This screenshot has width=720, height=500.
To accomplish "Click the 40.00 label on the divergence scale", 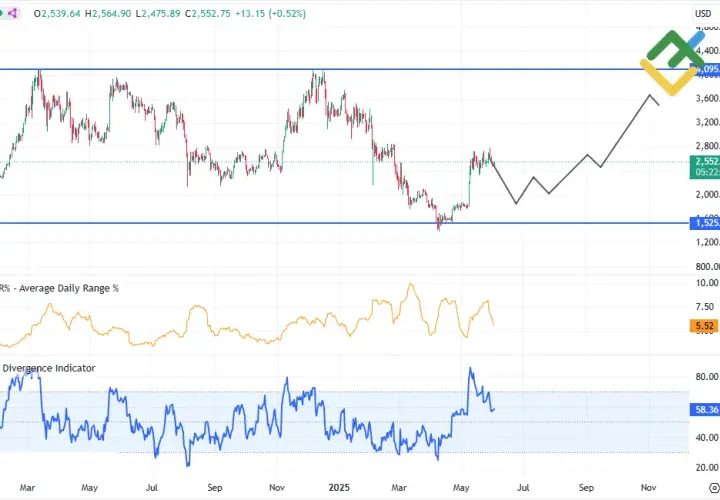I will pos(708,438).
